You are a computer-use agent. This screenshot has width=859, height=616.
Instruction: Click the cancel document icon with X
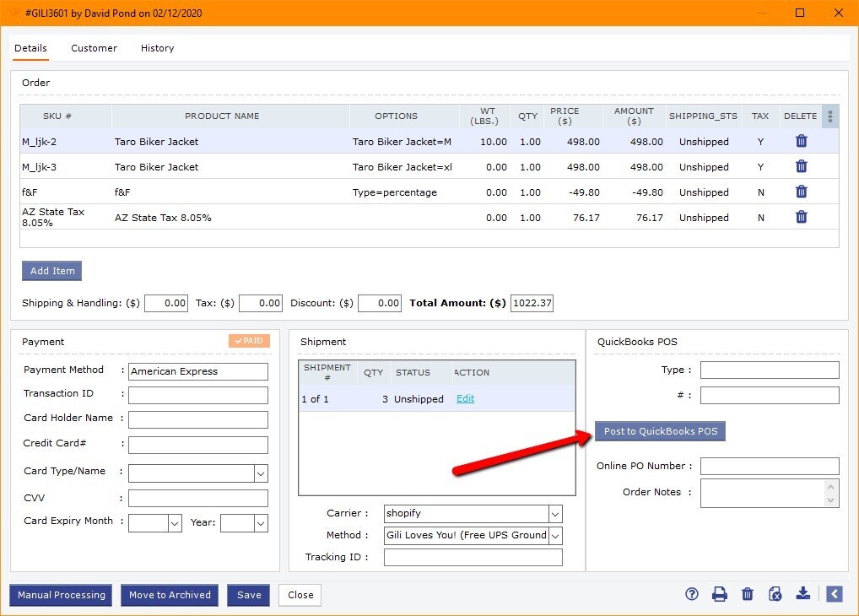(775, 594)
